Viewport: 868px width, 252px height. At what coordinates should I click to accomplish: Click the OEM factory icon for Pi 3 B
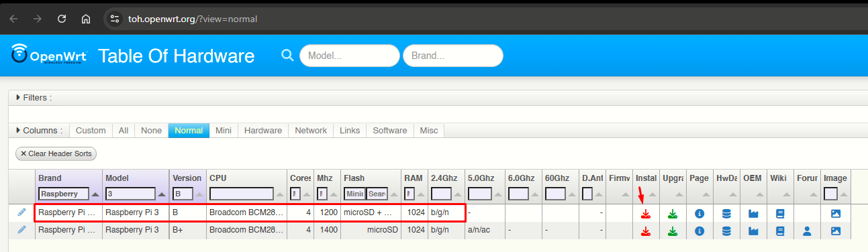coord(753,214)
